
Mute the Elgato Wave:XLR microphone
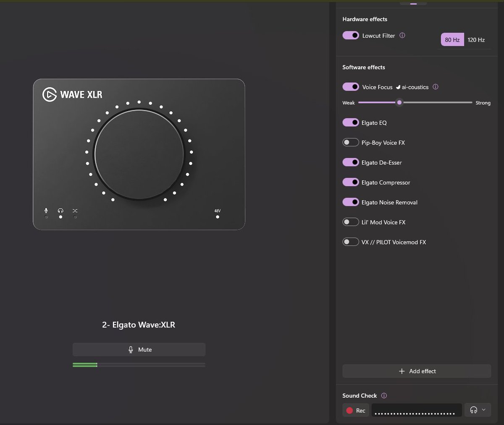(x=139, y=349)
